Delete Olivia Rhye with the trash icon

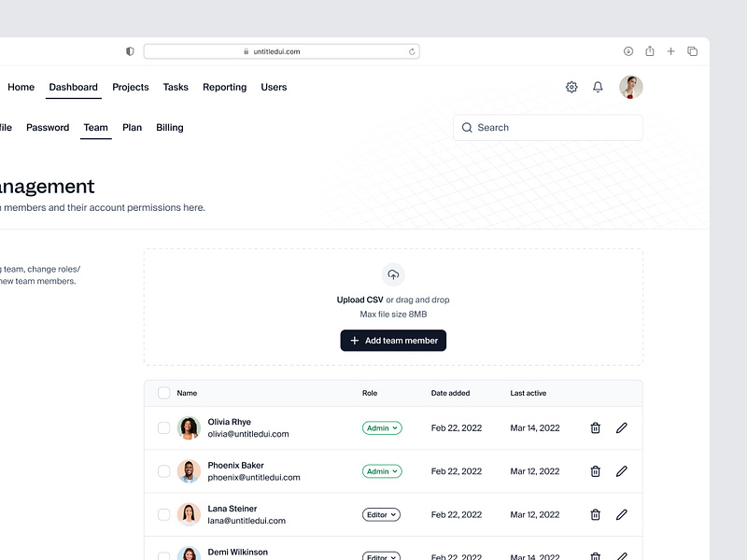point(595,427)
